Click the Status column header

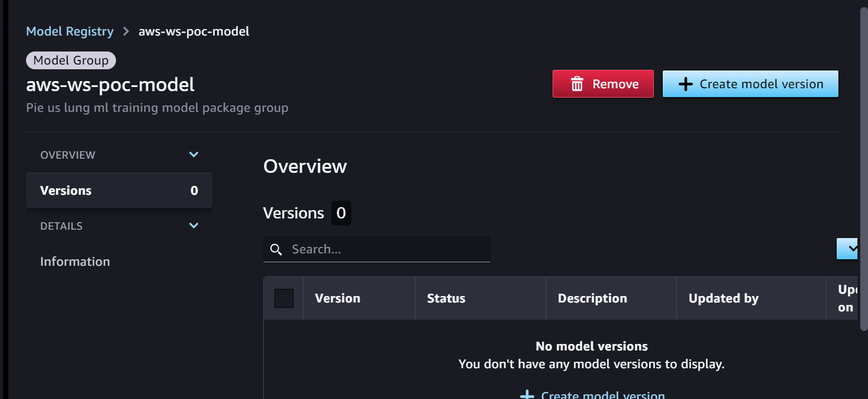click(446, 298)
